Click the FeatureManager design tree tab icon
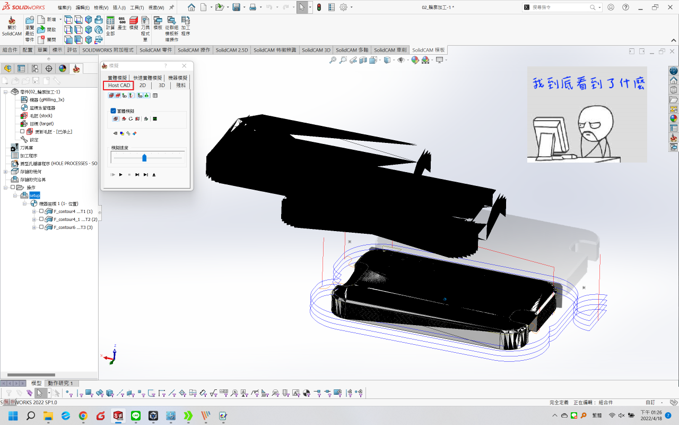This screenshot has width=679, height=425. coord(8,69)
